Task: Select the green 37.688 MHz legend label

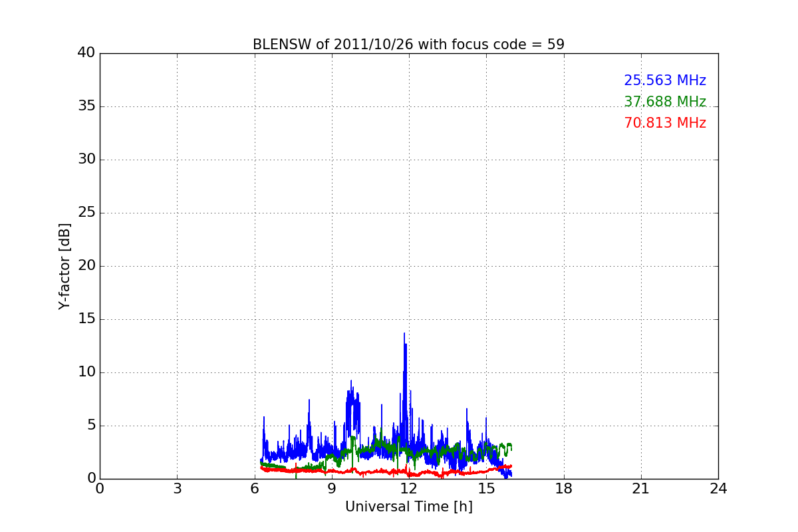Action: (664, 102)
